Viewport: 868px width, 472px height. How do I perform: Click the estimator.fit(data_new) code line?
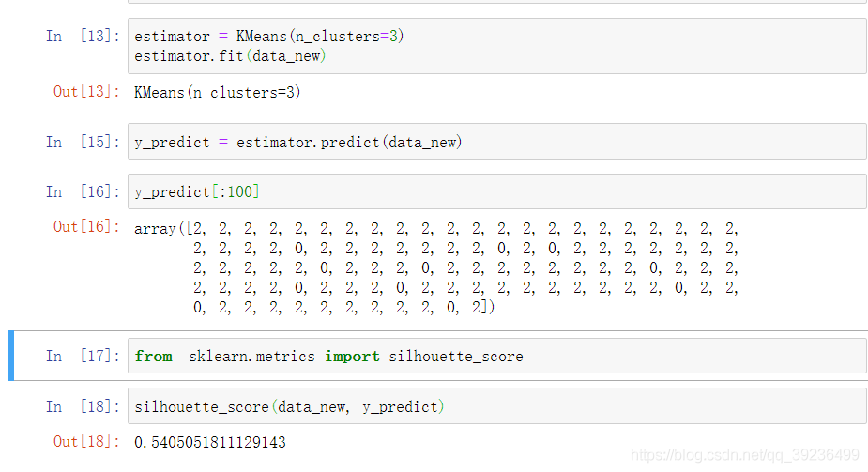230,56
